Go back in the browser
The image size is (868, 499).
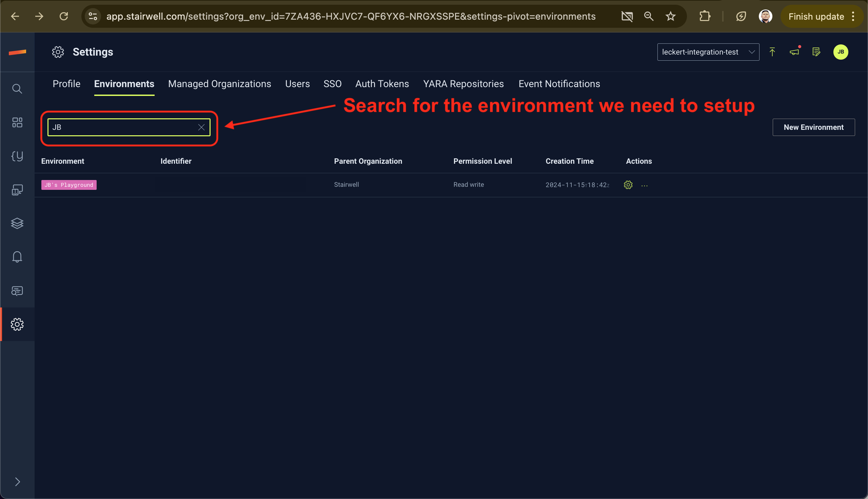tap(15, 16)
